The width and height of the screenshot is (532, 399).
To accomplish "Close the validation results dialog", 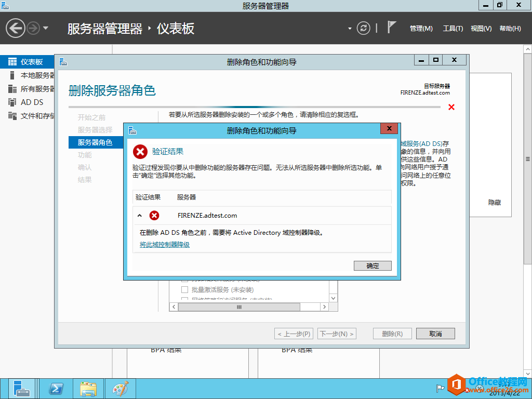I will coord(389,128).
